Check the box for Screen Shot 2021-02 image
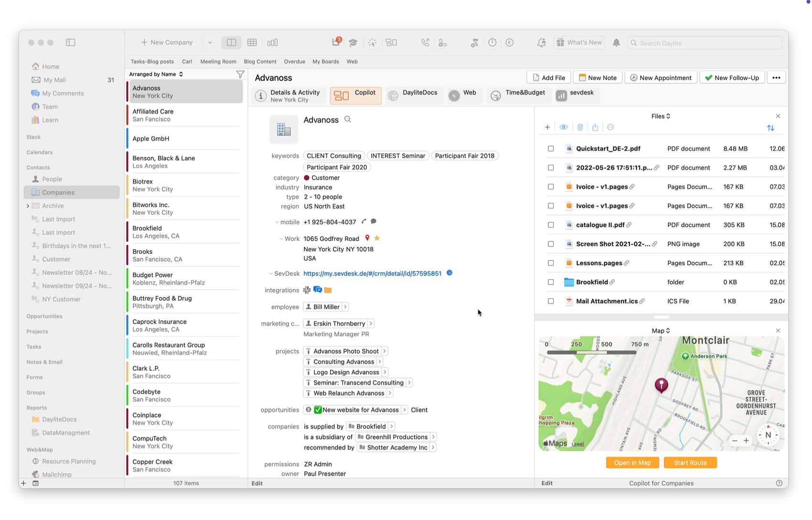Image resolution: width=812 pixels, height=520 pixels. [551, 244]
